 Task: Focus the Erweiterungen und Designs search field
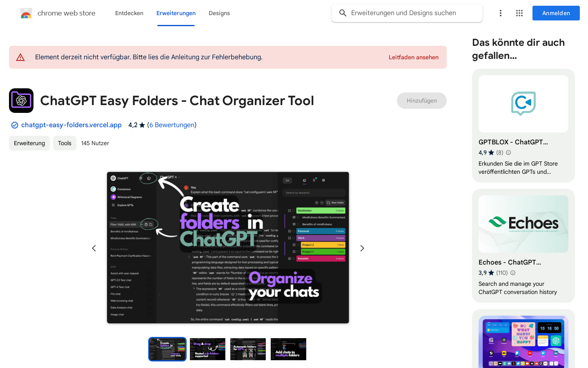tap(407, 13)
